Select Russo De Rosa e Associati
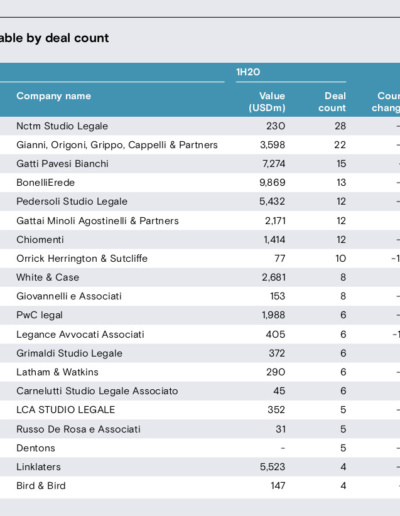Image resolution: width=400 pixels, height=516 pixels. pos(78,429)
